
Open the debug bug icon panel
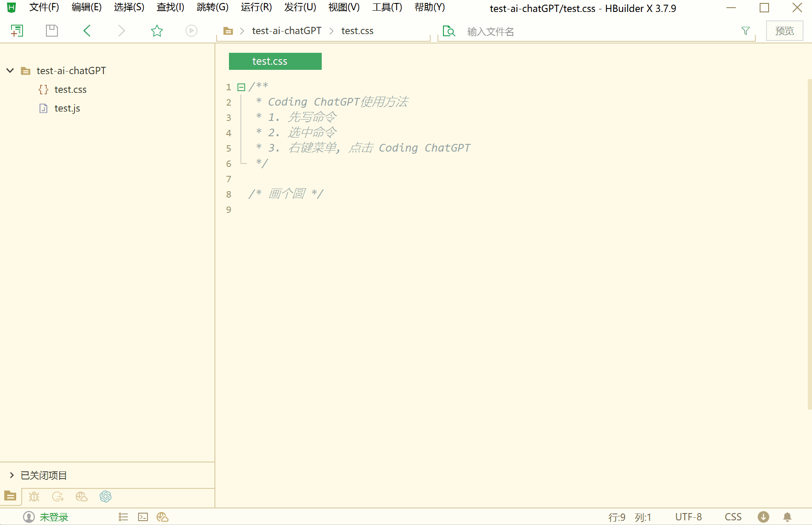click(x=34, y=496)
